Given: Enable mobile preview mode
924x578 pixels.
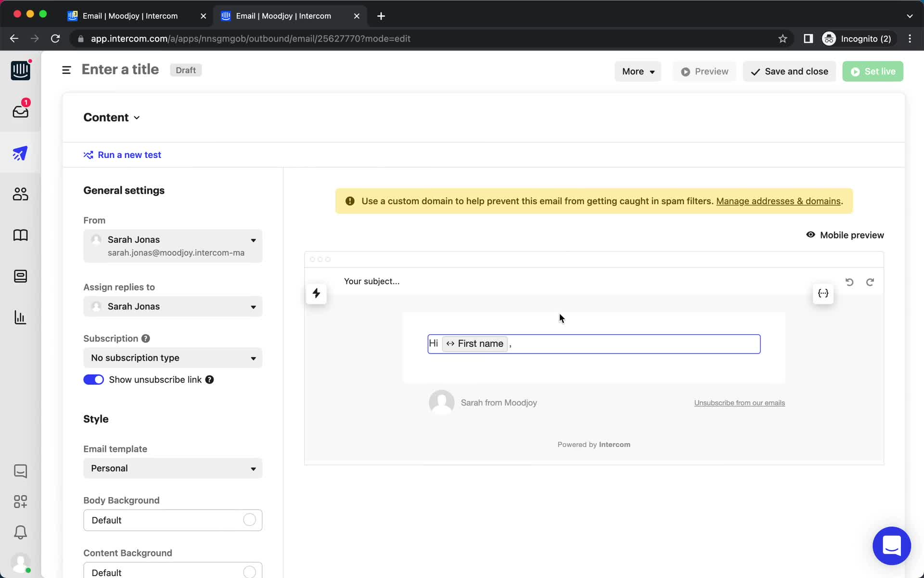Looking at the screenshot, I should tap(845, 235).
